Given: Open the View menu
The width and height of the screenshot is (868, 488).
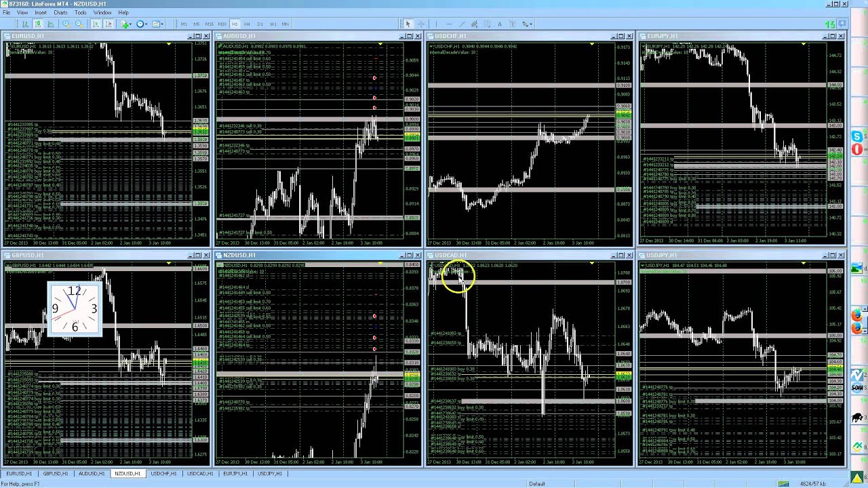Looking at the screenshot, I should tap(22, 12).
